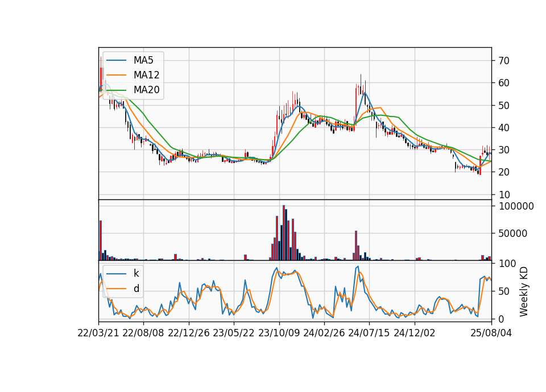Image resolution: width=546 pixels, height=392 pixels.
Task: Click the price axis label 30
Action: (503, 150)
